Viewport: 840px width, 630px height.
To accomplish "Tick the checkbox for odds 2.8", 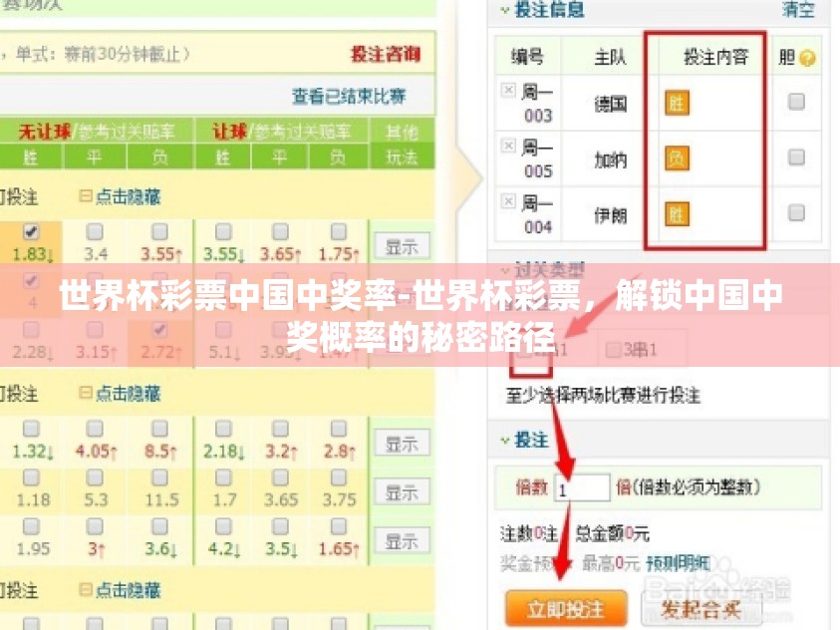I will point(339,429).
